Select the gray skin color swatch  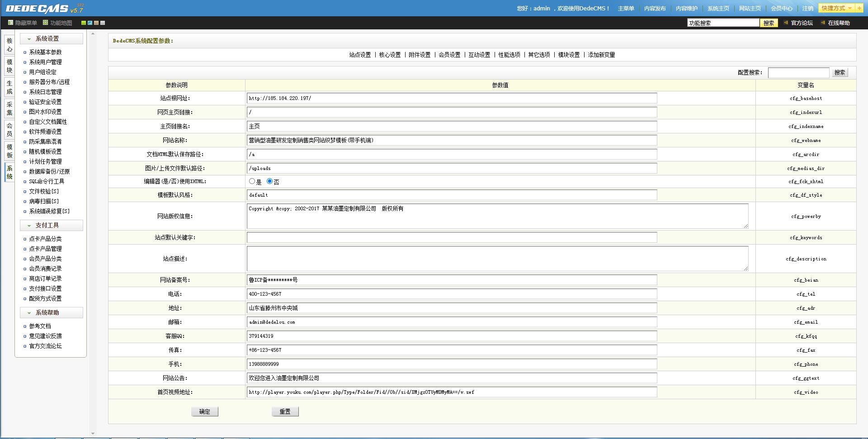pyautogui.click(x=103, y=23)
